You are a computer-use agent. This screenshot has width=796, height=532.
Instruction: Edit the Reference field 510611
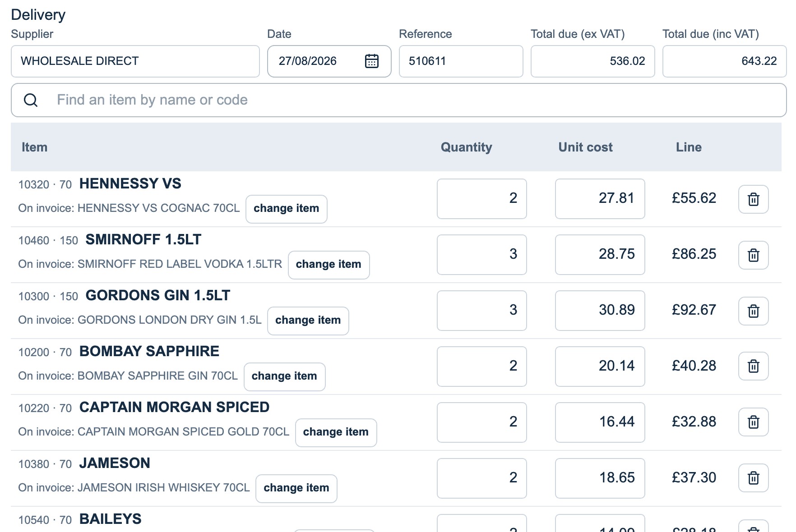[x=461, y=61]
